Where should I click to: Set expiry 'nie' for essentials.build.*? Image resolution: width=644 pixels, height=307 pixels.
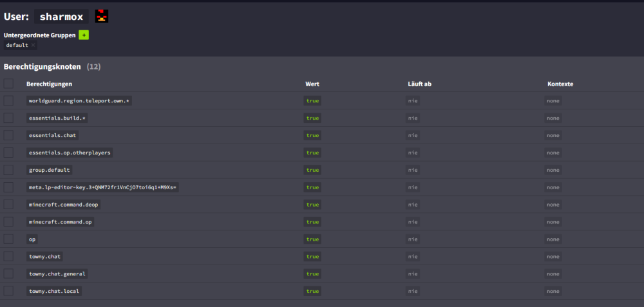coord(413,118)
